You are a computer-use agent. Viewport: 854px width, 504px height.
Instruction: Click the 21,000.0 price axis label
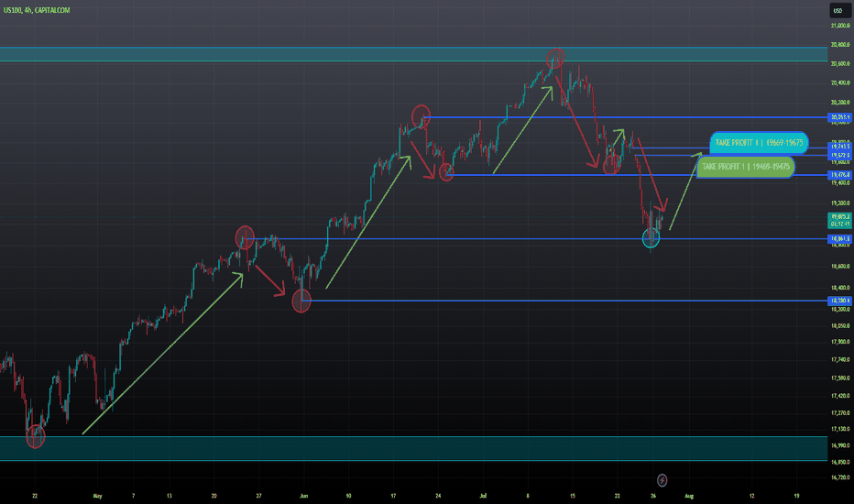click(x=840, y=26)
